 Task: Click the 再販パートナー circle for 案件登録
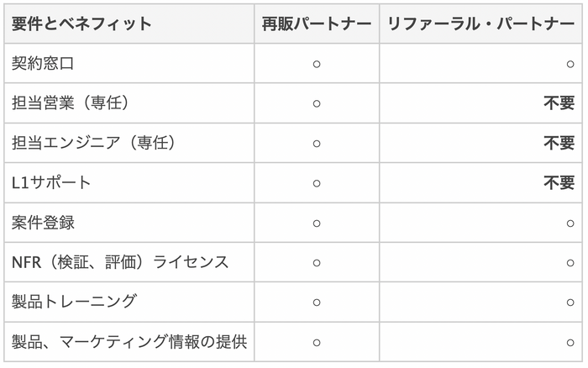[x=317, y=223]
